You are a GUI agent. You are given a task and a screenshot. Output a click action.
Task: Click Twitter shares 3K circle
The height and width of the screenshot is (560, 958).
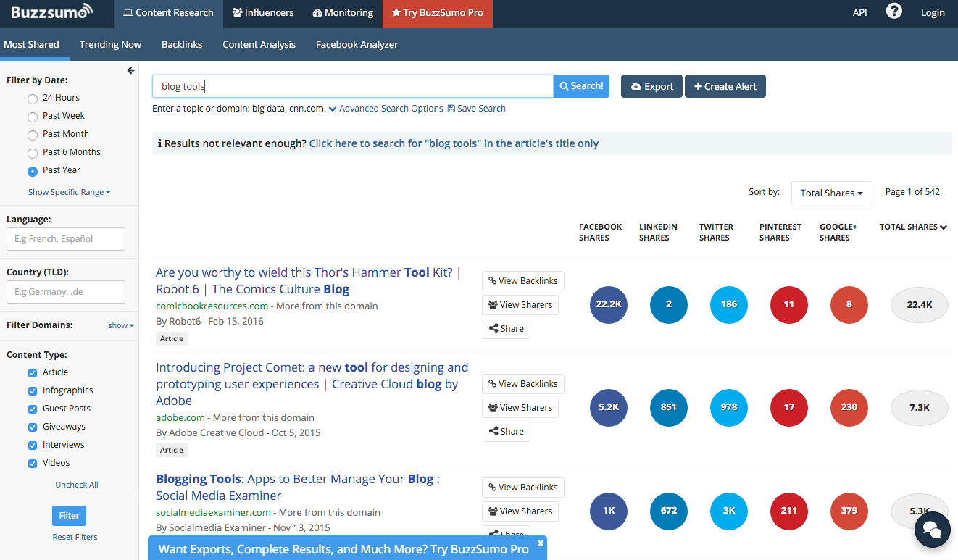pos(729,511)
